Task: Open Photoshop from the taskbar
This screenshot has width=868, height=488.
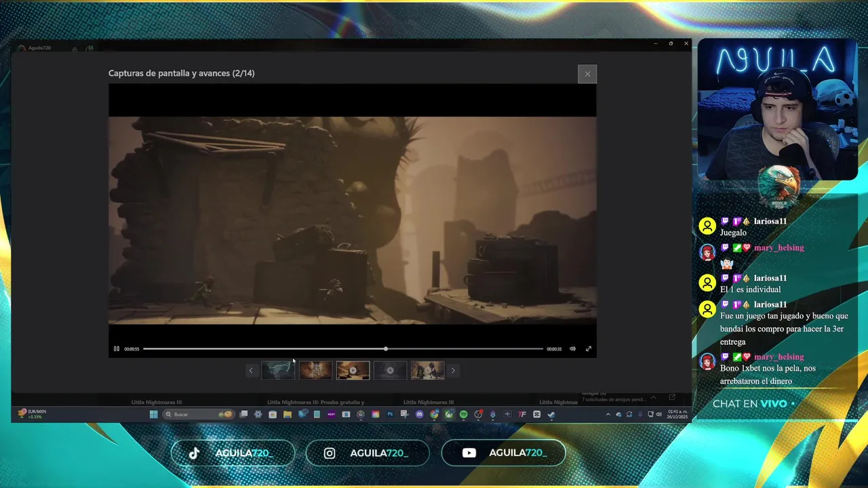Action: [390, 414]
